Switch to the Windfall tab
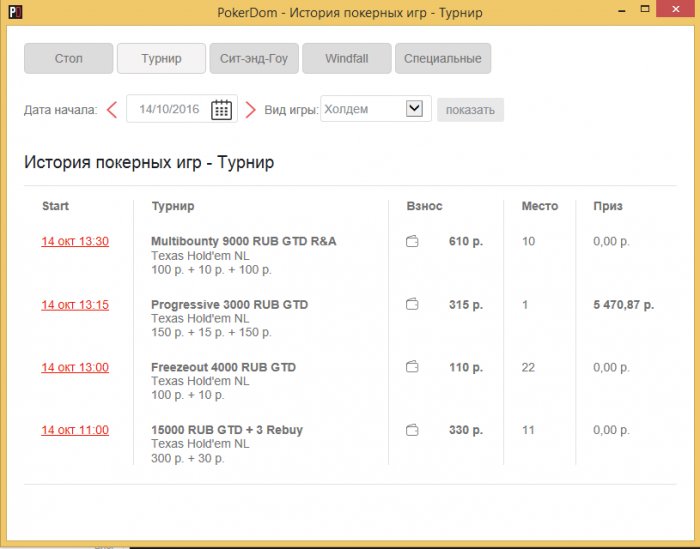 click(346, 59)
